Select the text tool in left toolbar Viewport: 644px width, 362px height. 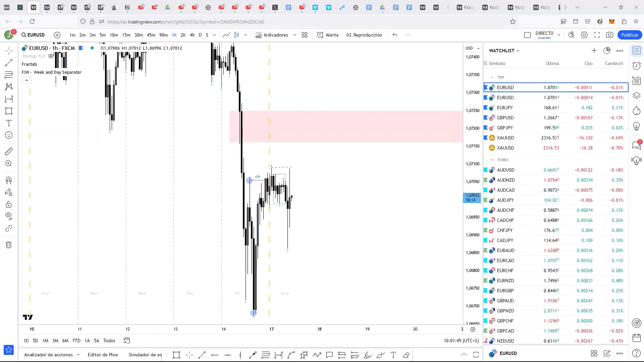[9, 123]
